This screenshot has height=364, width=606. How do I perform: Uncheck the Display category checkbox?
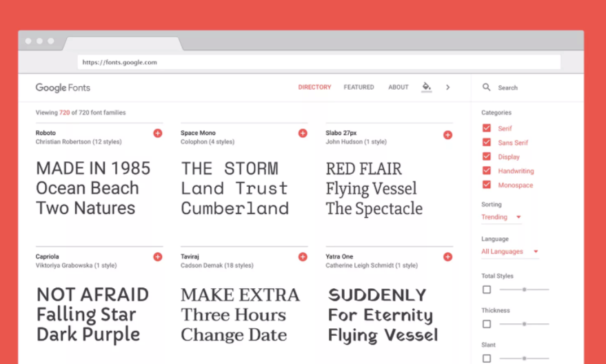pos(487,156)
